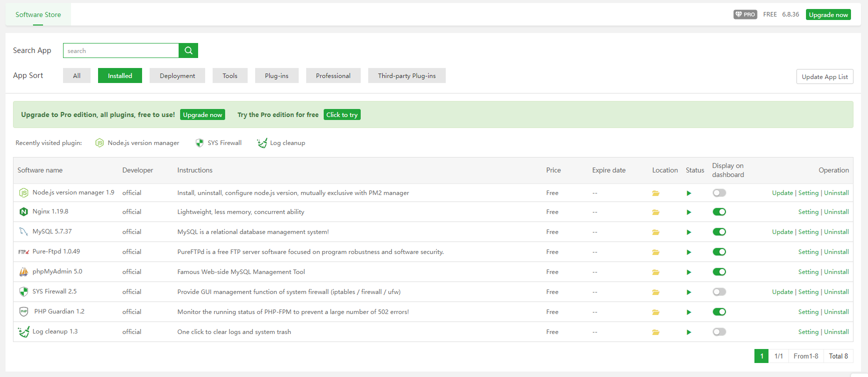The width and height of the screenshot is (868, 377).
Task: Click the search magnifier button
Action: point(189,50)
